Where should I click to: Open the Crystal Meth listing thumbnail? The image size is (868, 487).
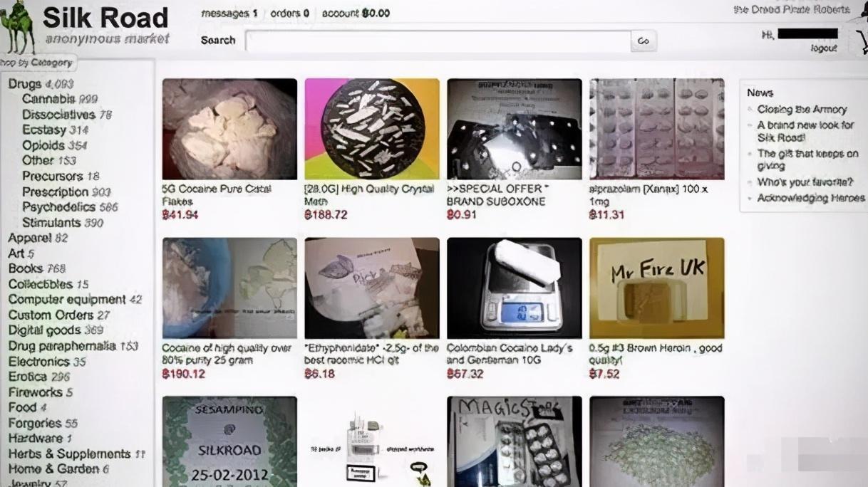(x=372, y=129)
